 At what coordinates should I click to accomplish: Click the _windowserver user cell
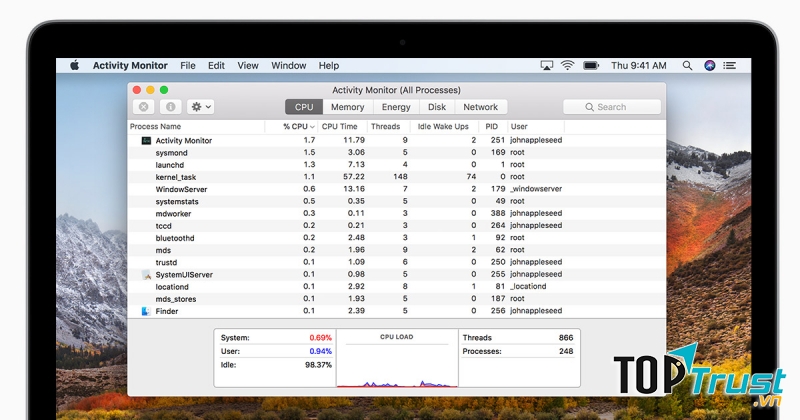[x=536, y=189]
